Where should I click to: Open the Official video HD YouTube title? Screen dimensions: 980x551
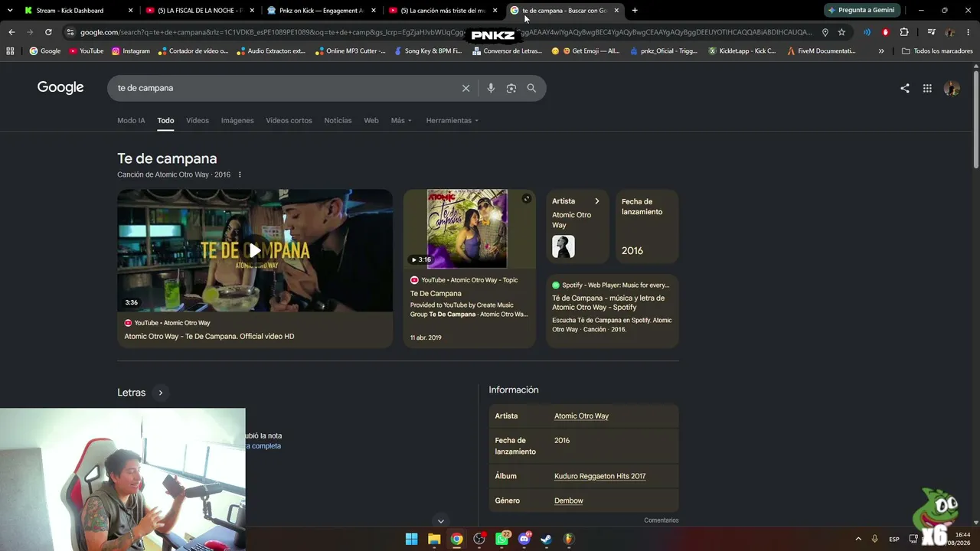pos(209,337)
